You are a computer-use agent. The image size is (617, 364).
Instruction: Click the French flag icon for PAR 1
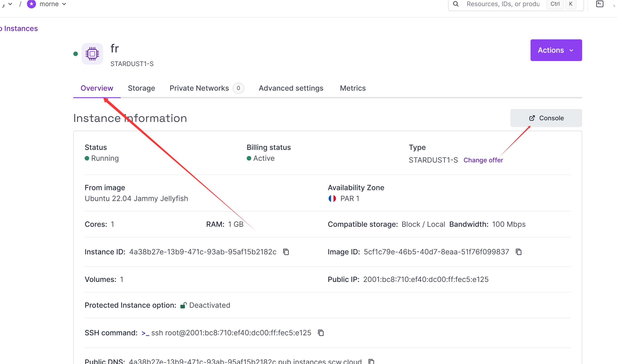pos(332,199)
